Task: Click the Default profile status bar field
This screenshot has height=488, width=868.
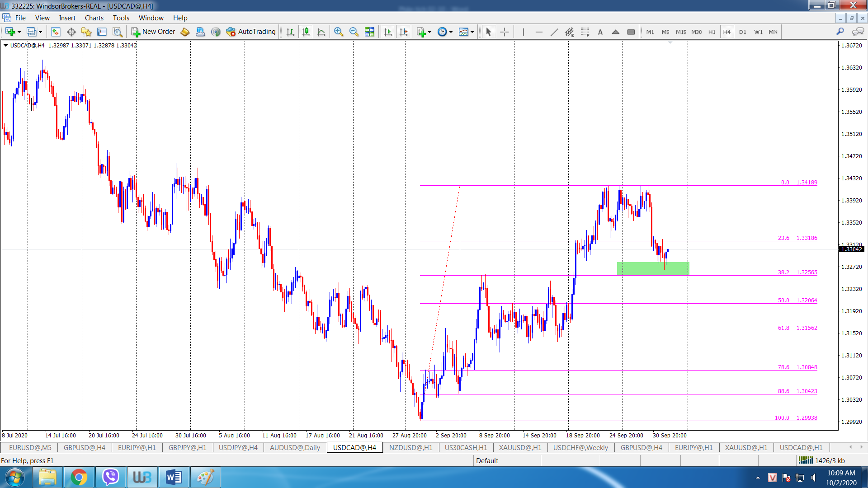Action: click(507, 460)
